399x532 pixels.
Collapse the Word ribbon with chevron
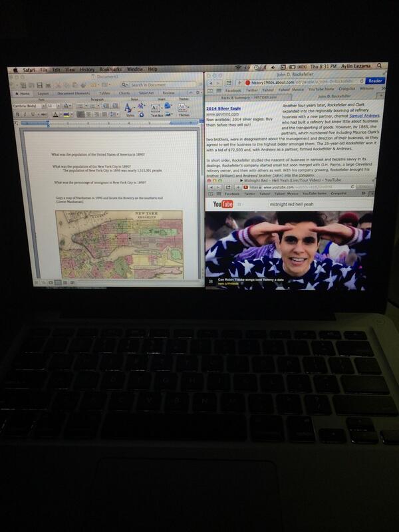[191, 92]
